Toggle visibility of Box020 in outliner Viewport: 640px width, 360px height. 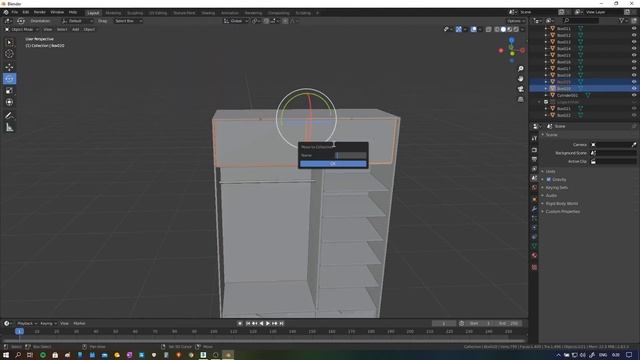click(x=634, y=89)
